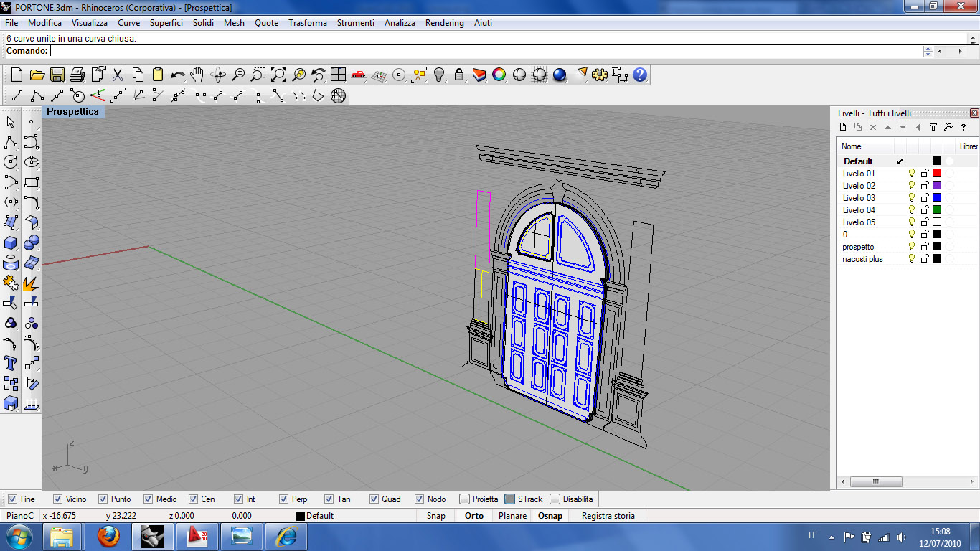
Task: Toggle Planare in status bar
Action: (x=513, y=516)
